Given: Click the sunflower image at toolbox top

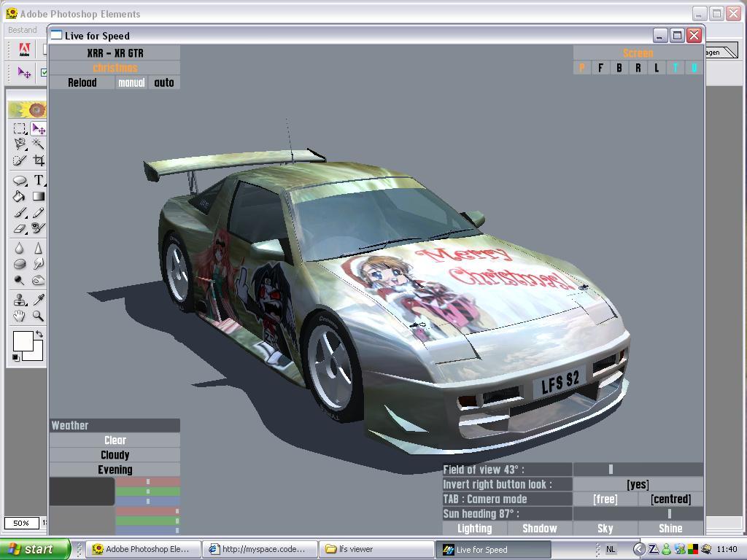Looking at the screenshot, I should point(27,110).
